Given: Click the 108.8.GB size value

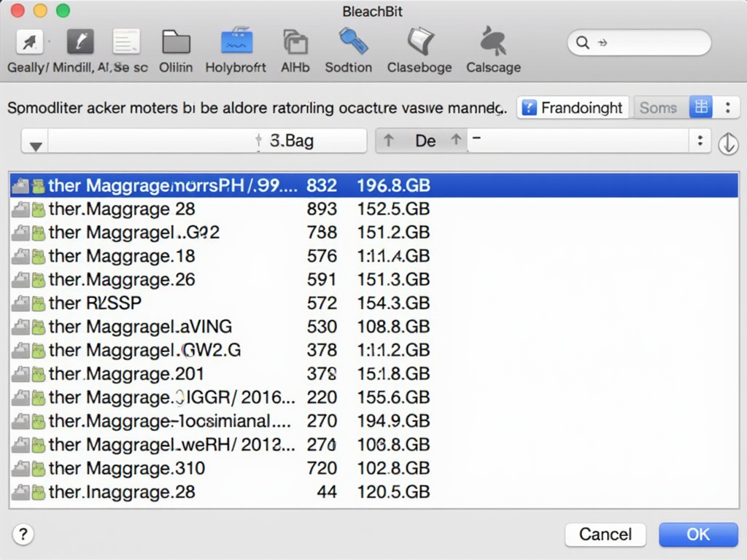Looking at the screenshot, I should (x=393, y=327).
